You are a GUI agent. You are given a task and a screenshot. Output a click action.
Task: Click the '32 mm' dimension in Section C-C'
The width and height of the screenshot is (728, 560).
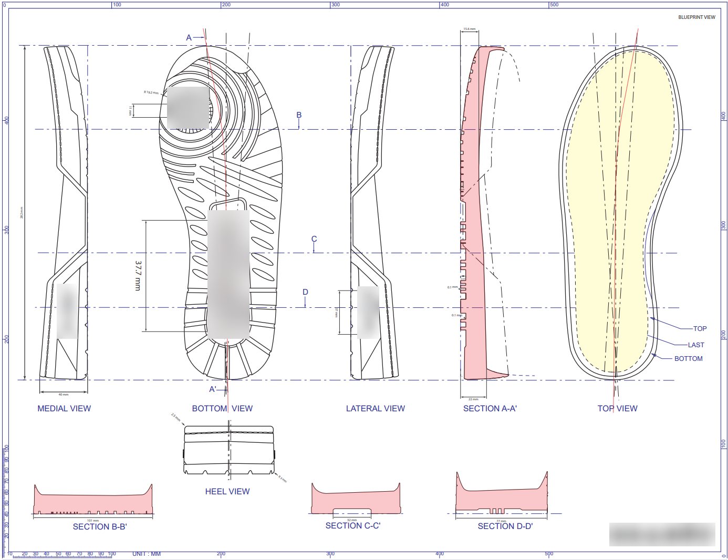(352, 520)
